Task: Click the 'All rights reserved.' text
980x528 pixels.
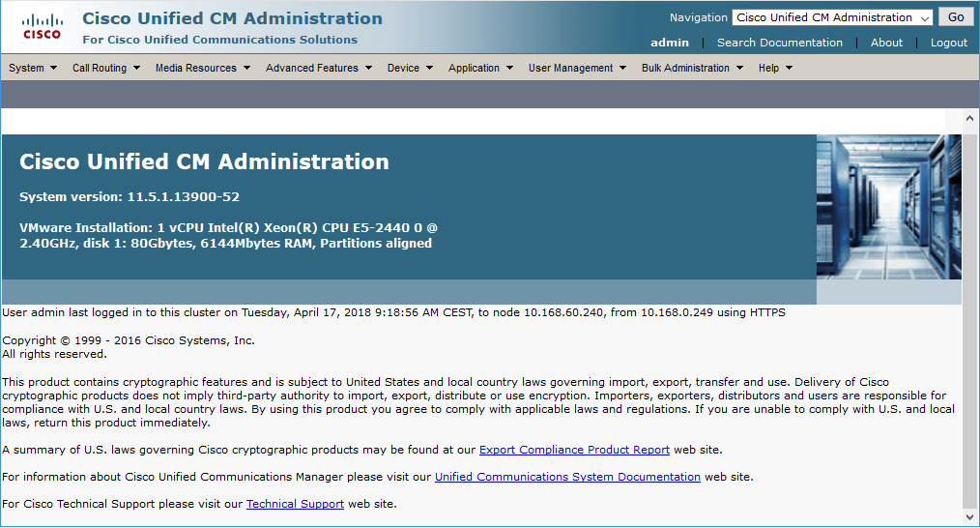Action: (54, 354)
